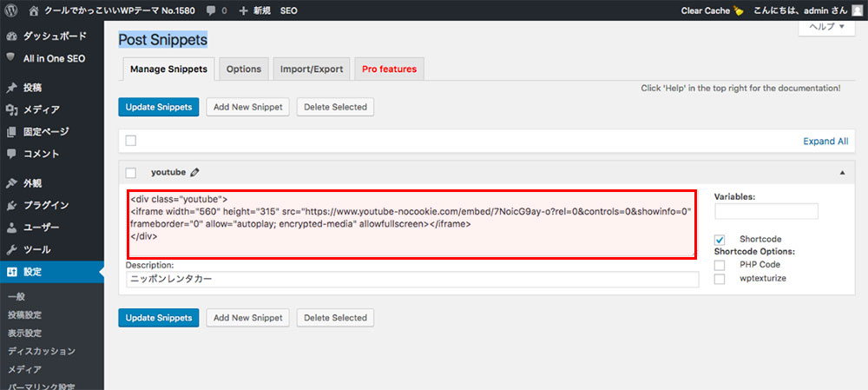868x390 pixels.
Task: Open the WordPress logo menu
Action: (x=11, y=10)
